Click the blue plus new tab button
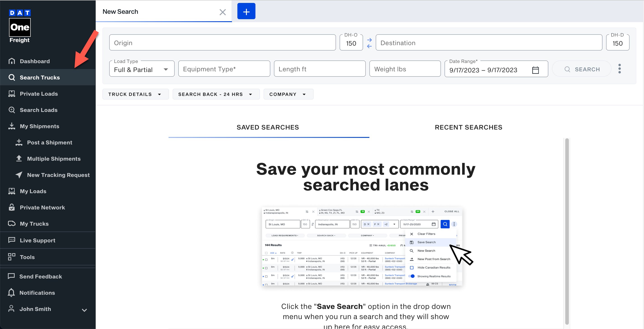The height and width of the screenshot is (329, 644). (246, 11)
